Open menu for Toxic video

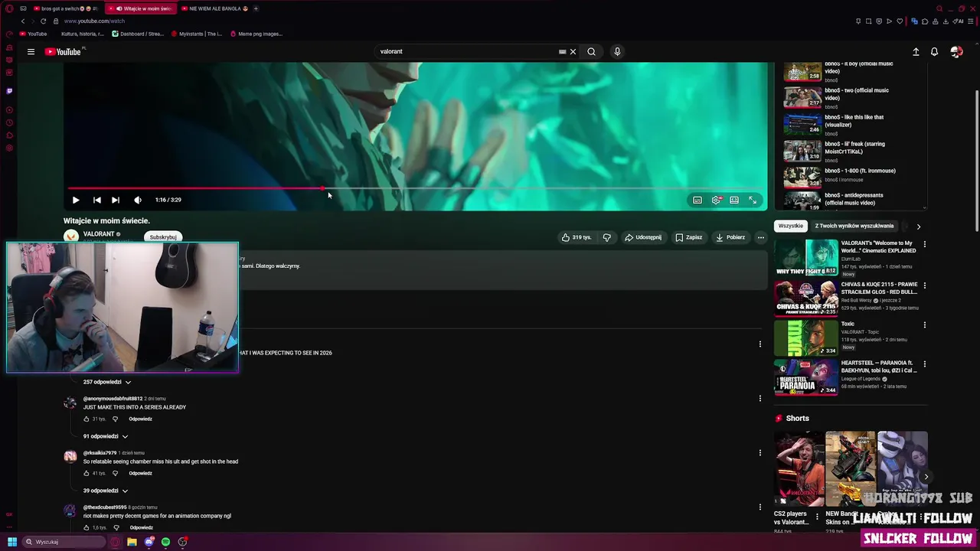point(925,324)
